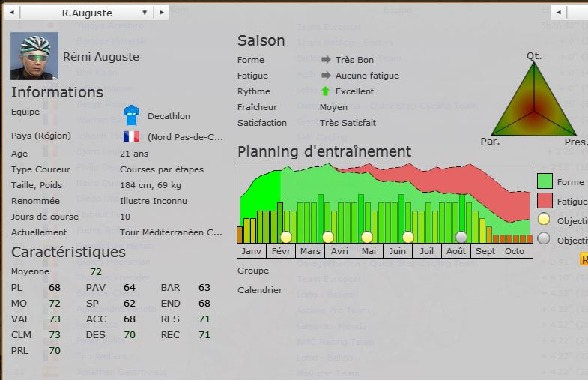
Task: Click the 21 ans age value
Action: [x=134, y=154]
